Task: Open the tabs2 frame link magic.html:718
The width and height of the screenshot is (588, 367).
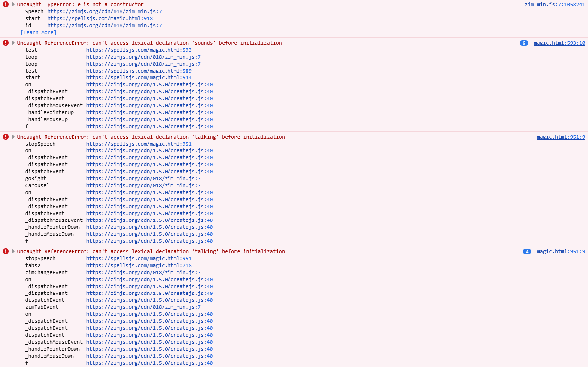Action: (139, 265)
